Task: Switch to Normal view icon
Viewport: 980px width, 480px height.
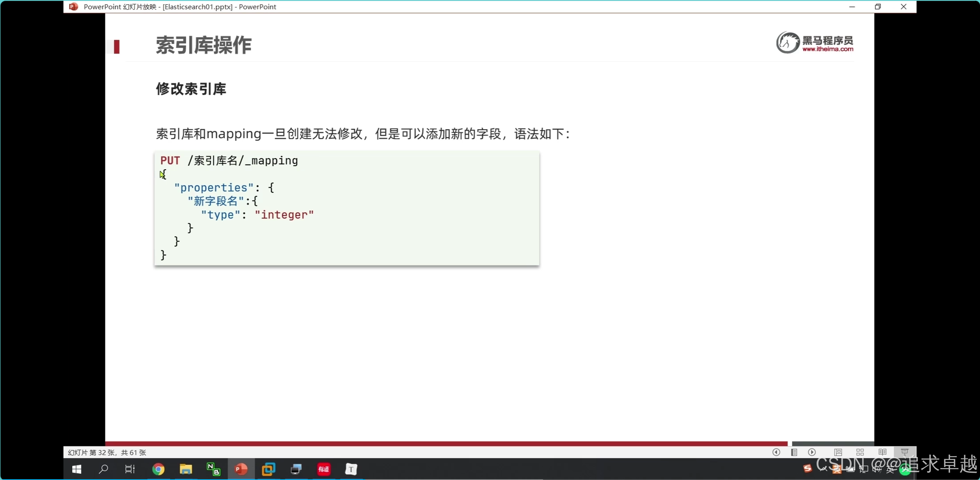Action: click(x=838, y=452)
